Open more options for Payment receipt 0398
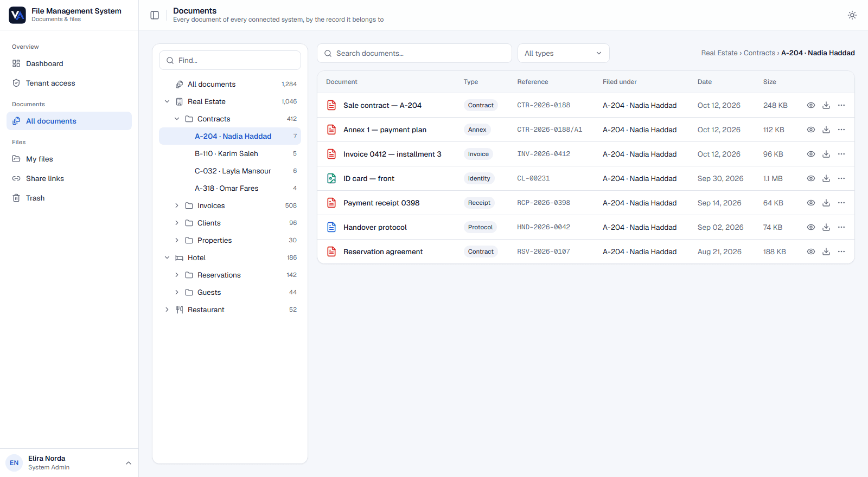The height and width of the screenshot is (477, 868). click(841, 203)
